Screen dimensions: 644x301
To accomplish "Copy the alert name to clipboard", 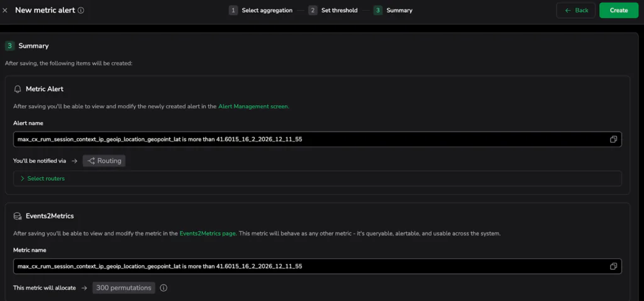I will click(613, 139).
